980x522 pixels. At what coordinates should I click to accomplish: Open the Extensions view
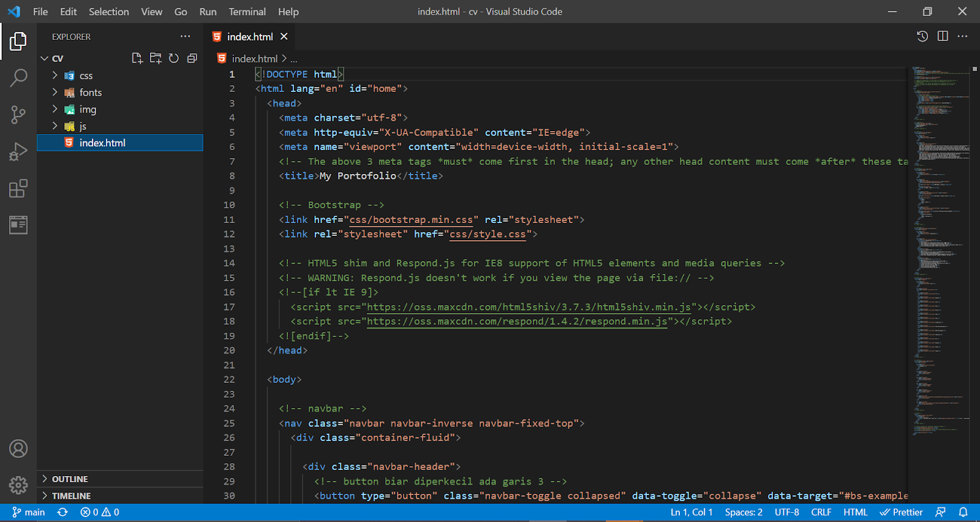click(18, 188)
